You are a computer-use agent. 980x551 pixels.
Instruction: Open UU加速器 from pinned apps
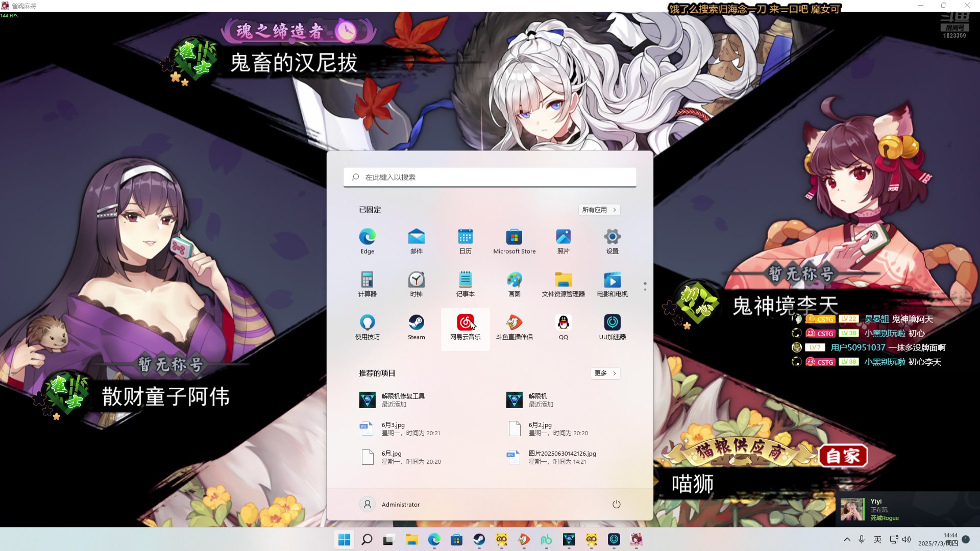612,327
